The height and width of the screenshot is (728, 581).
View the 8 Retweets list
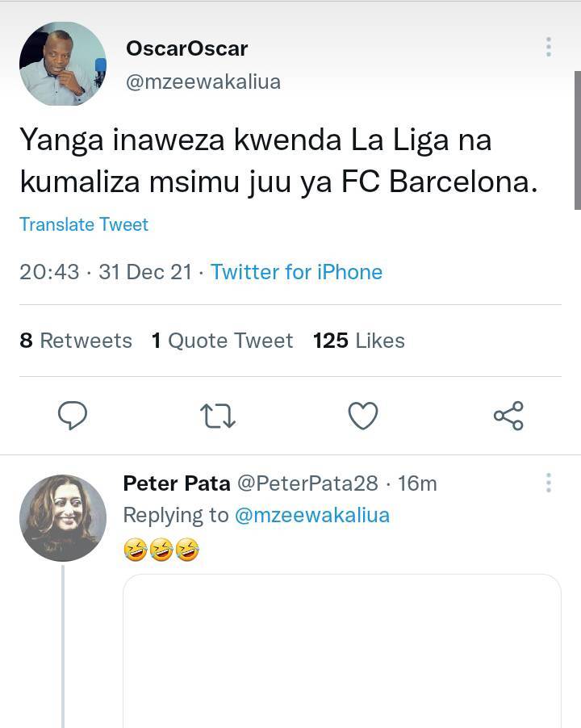tap(76, 341)
